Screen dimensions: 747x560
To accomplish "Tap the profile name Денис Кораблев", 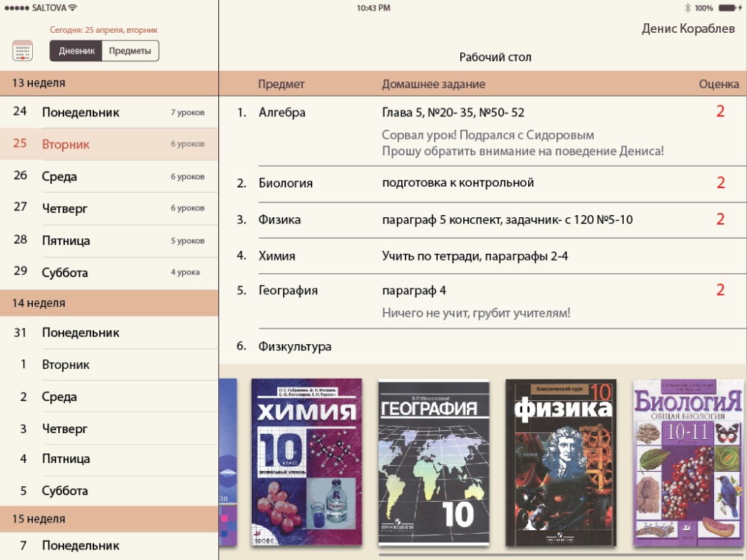I will [688, 29].
